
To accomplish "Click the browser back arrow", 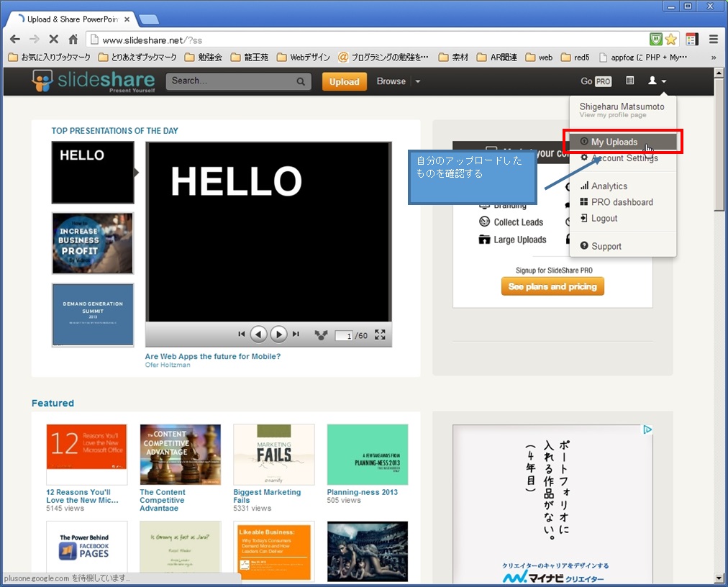I will 15,40.
